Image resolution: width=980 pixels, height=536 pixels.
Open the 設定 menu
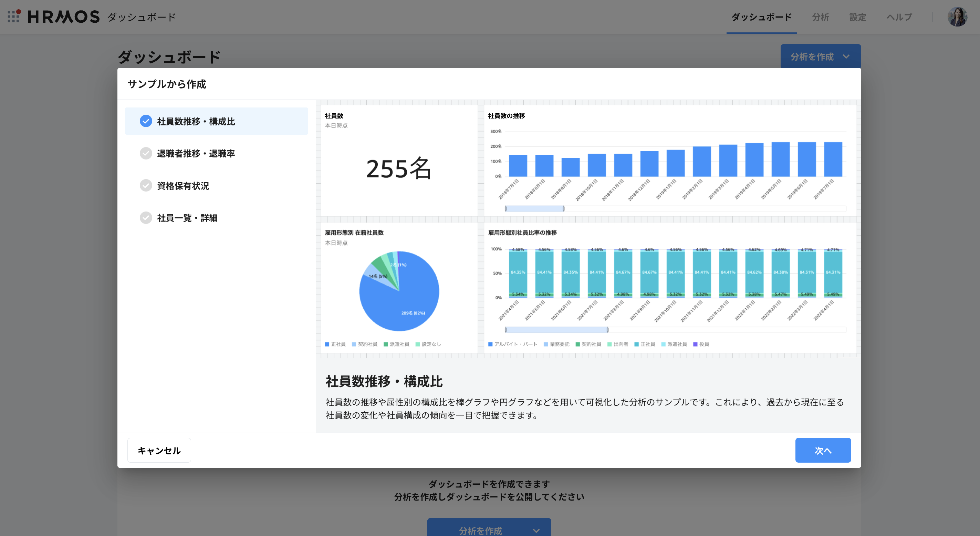[857, 17]
